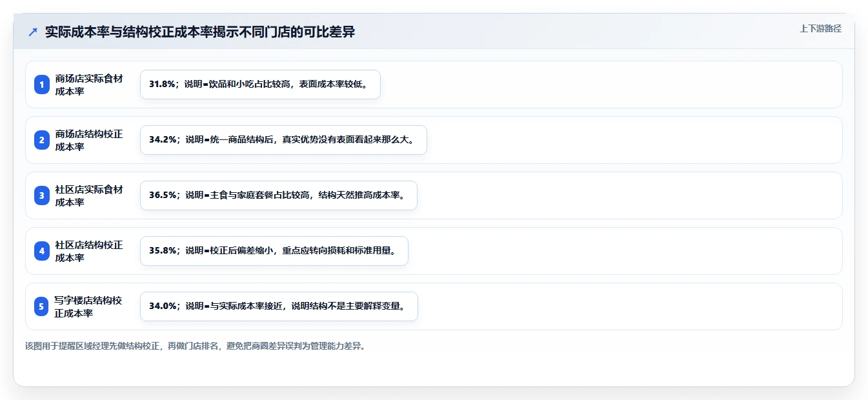Open the 34.0% description box
Screen dimensions: 868x400
[279, 306]
